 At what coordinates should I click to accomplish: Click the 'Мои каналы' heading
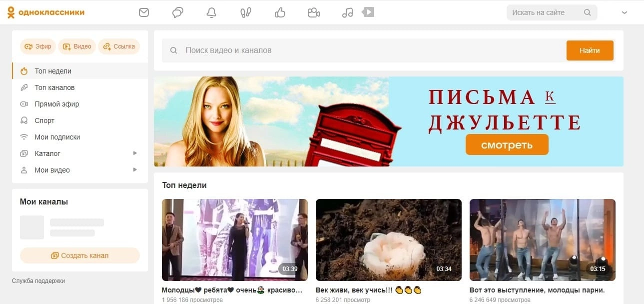44,202
